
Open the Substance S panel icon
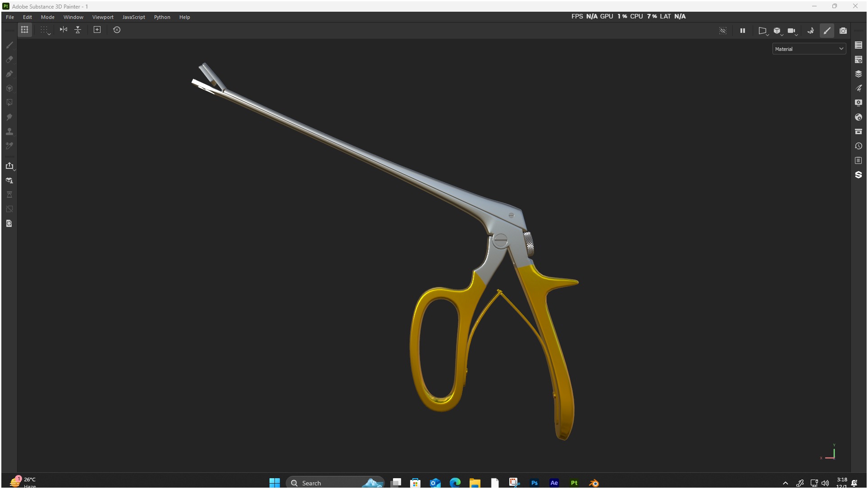point(859,175)
